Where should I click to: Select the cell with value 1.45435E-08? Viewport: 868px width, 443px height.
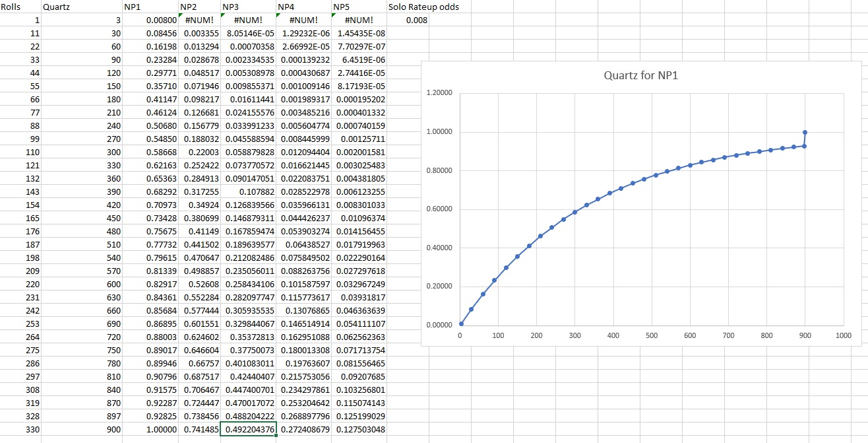coord(359,33)
